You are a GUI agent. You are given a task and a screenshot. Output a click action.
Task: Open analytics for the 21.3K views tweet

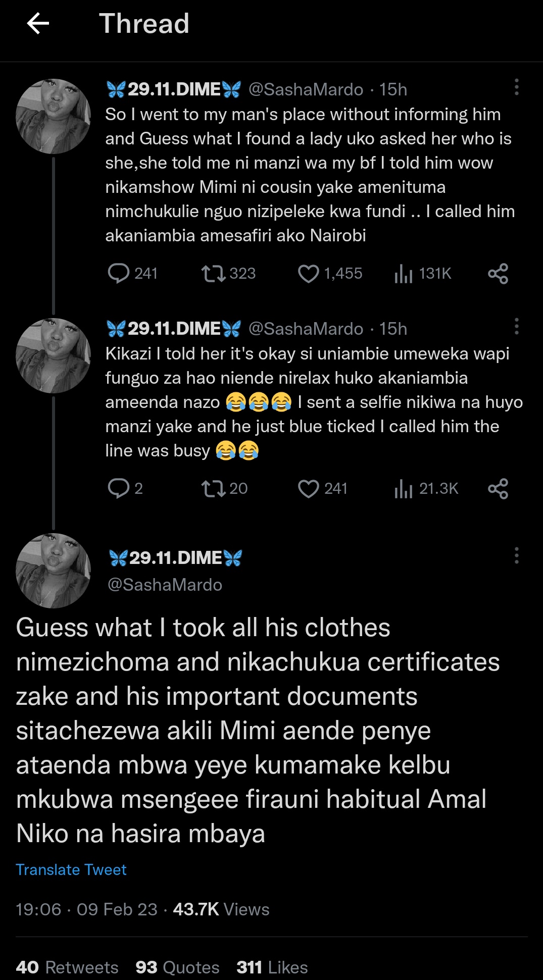coord(404,488)
